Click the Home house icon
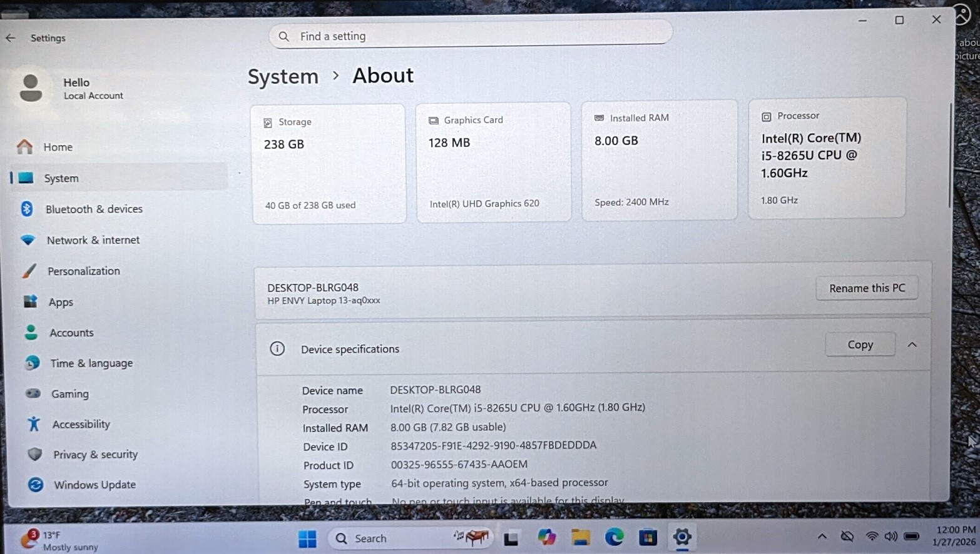This screenshot has height=554, width=980. pos(24,147)
